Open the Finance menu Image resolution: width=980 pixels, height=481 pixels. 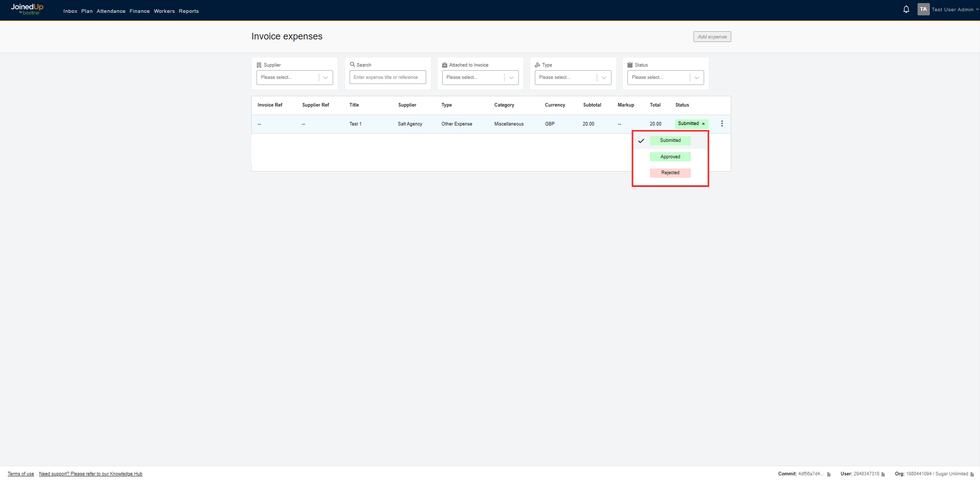tap(139, 11)
